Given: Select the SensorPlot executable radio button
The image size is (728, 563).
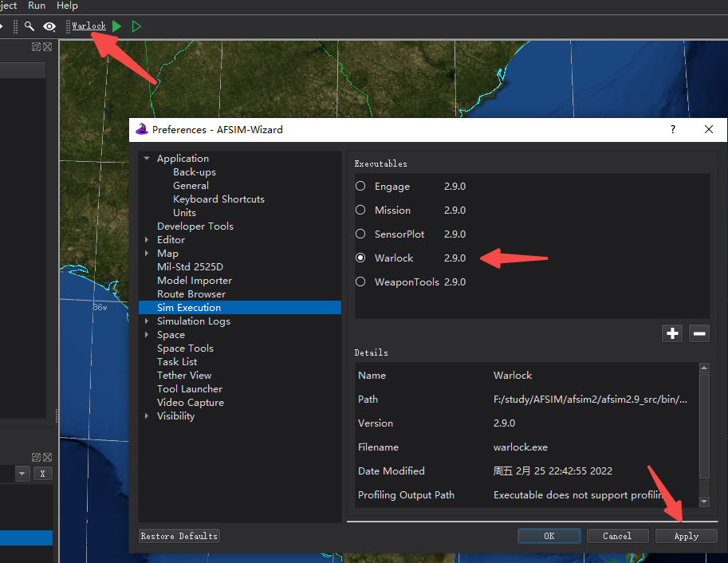Looking at the screenshot, I should click(360, 234).
